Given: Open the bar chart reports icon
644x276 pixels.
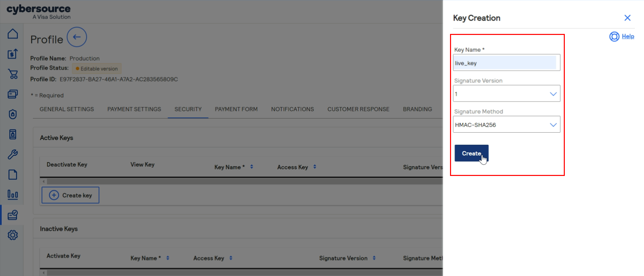Looking at the screenshot, I should [x=13, y=195].
